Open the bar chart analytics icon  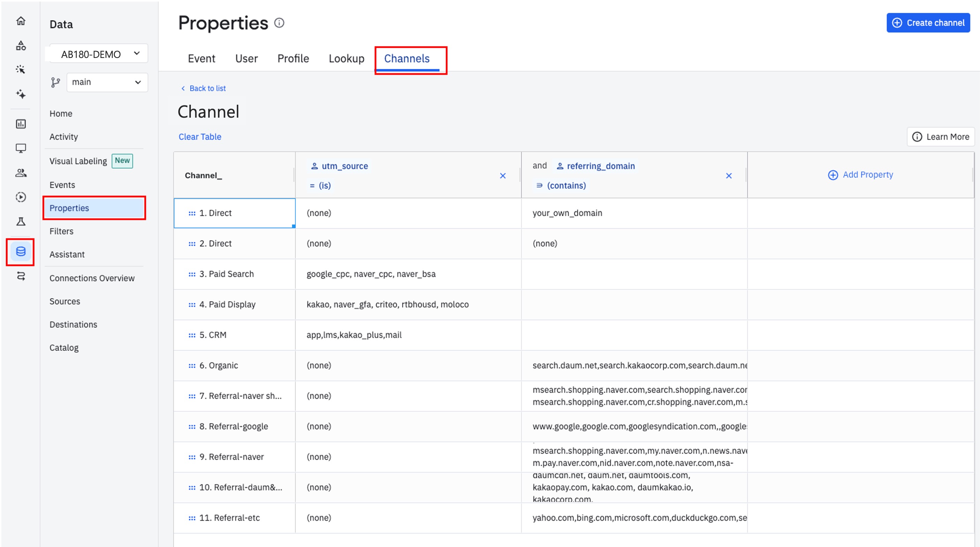[x=21, y=124]
